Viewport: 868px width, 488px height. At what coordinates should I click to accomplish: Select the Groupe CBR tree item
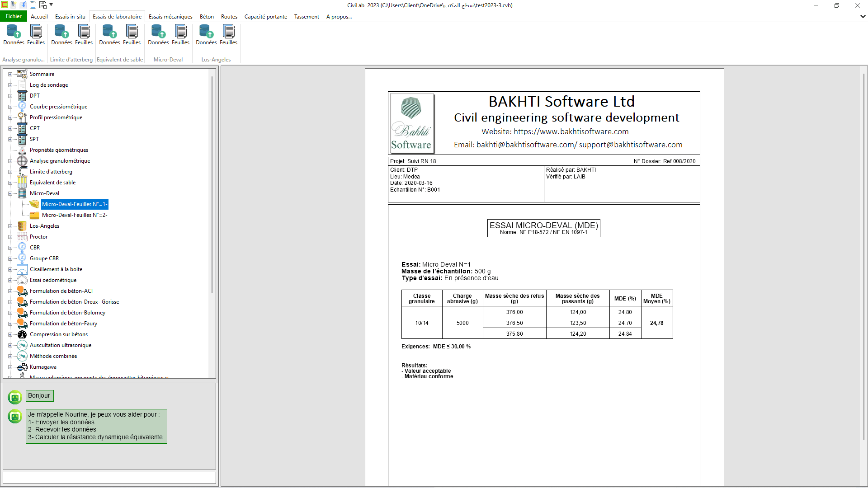pyautogui.click(x=44, y=258)
